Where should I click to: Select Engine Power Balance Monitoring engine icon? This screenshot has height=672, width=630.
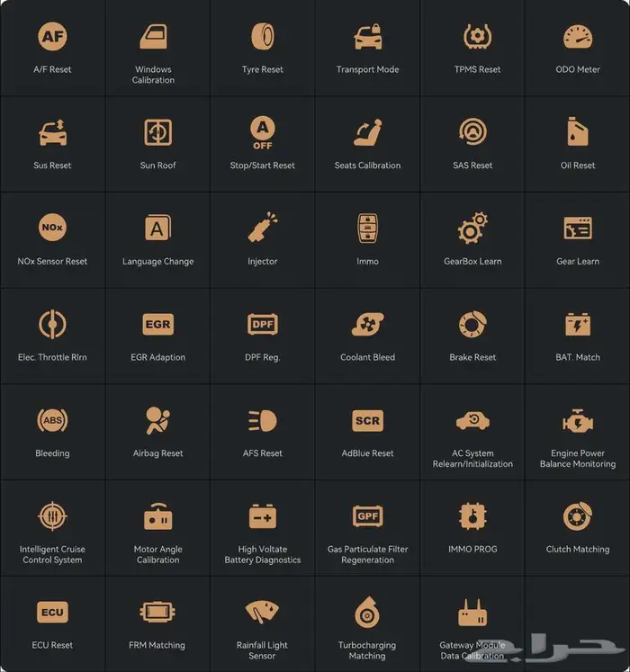click(578, 420)
